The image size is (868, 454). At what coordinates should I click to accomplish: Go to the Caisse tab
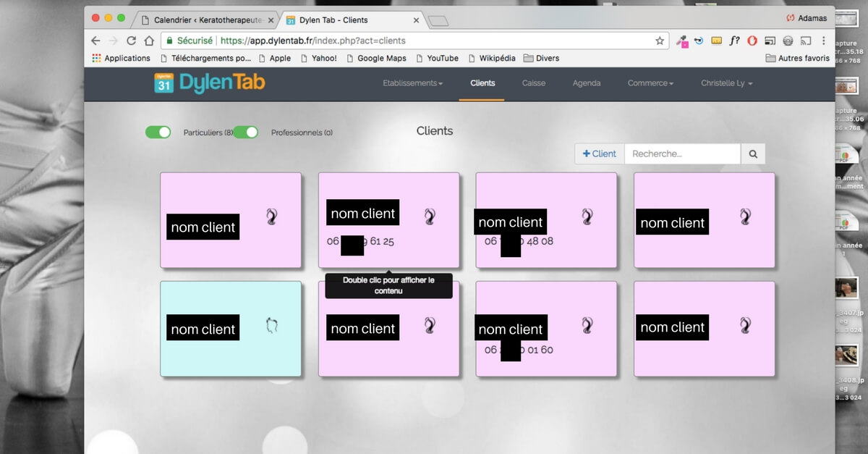534,83
